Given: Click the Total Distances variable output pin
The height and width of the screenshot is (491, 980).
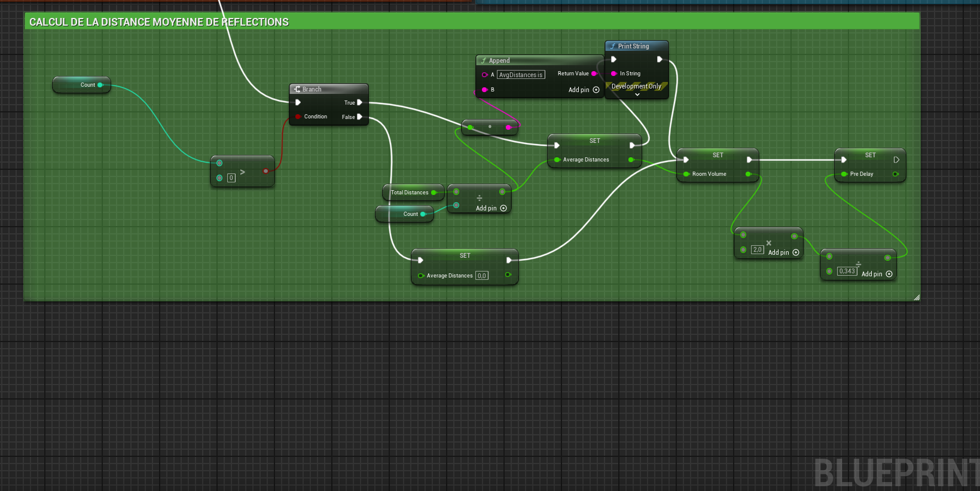Looking at the screenshot, I should pyautogui.click(x=433, y=193).
